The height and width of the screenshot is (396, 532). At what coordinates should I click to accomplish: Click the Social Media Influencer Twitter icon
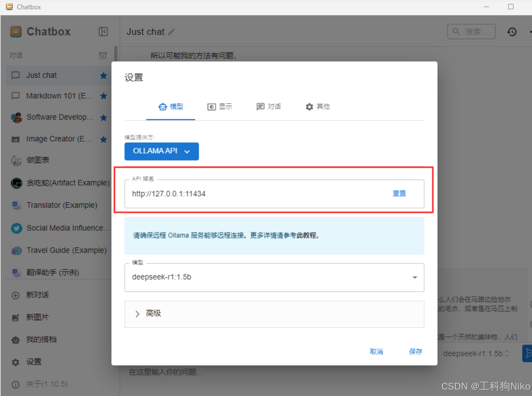[16, 228]
